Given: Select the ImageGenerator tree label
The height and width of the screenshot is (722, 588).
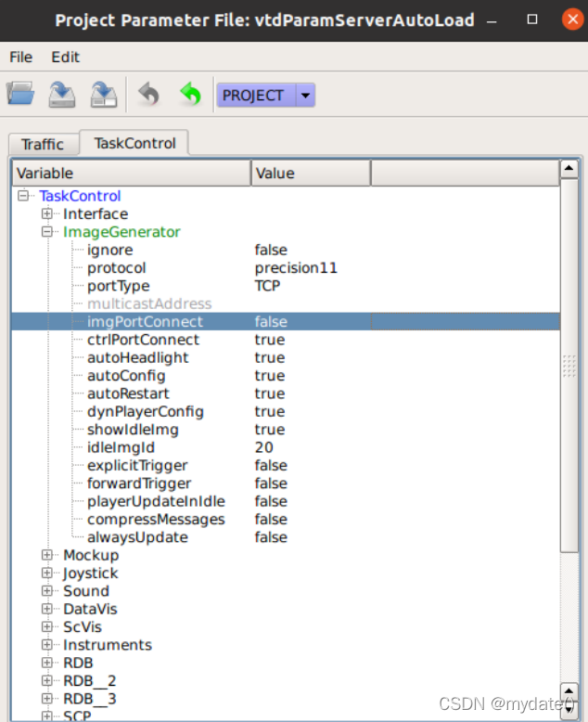Looking at the screenshot, I should (x=121, y=232).
